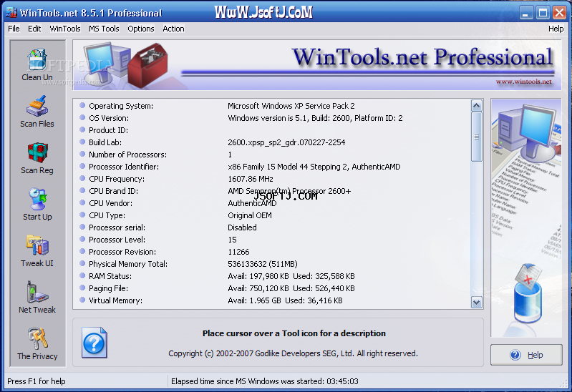
Task: Select the RAM Status row
Action: pyautogui.click(x=273, y=276)
